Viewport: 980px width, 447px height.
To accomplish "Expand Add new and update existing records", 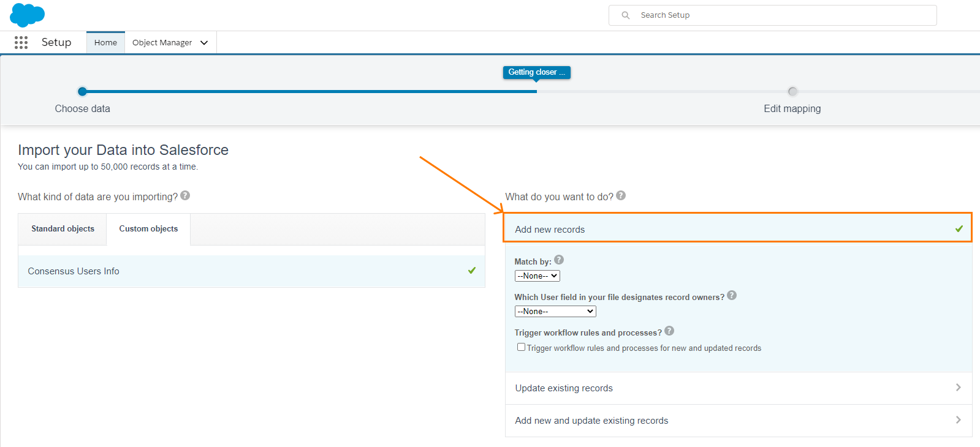I will (x=739, y=421).
